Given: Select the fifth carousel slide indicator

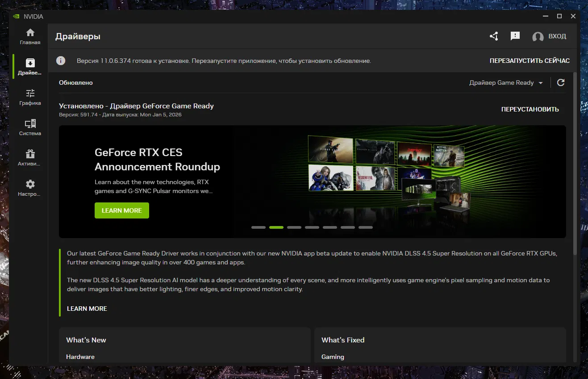Looking at the screenshot, I should coord(330,227).
